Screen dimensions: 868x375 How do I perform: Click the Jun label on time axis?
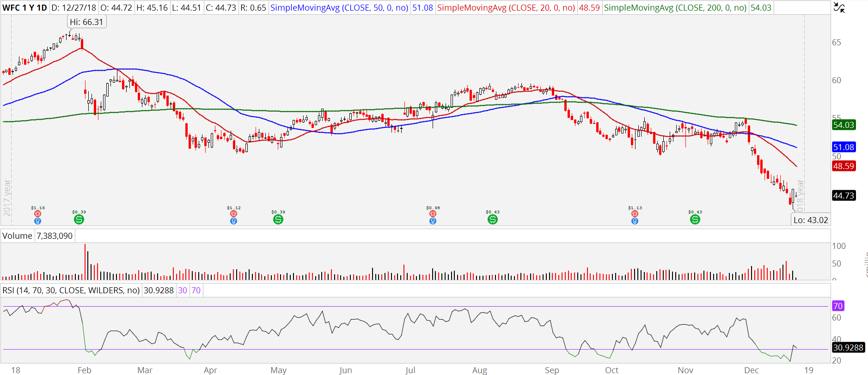tap(346, 370)
